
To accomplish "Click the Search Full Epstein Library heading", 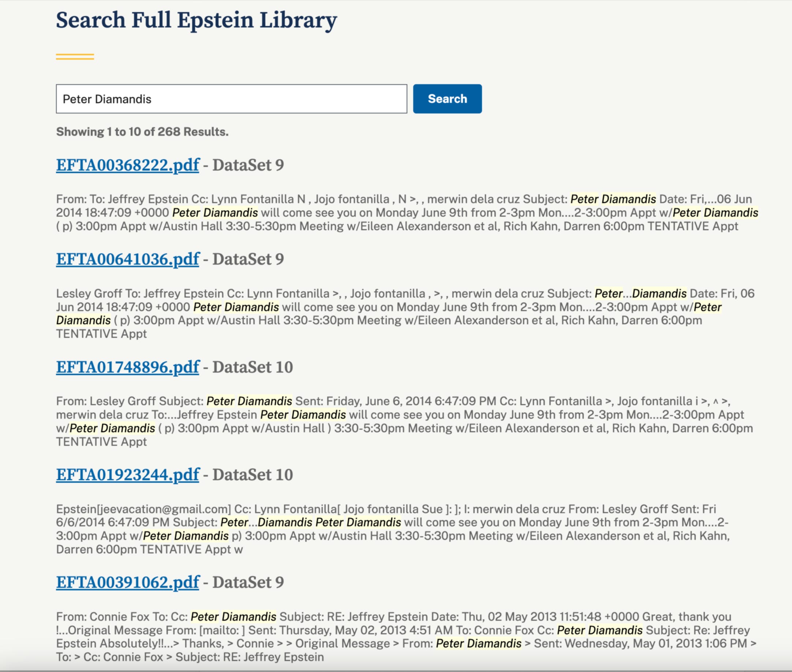I will point(196,20).
